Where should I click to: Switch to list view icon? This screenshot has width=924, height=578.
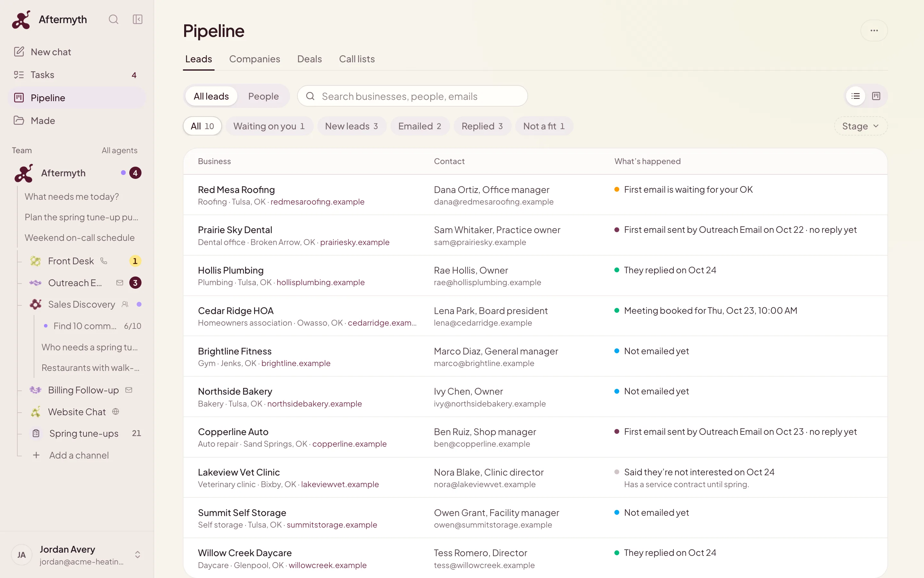(856, 96)
